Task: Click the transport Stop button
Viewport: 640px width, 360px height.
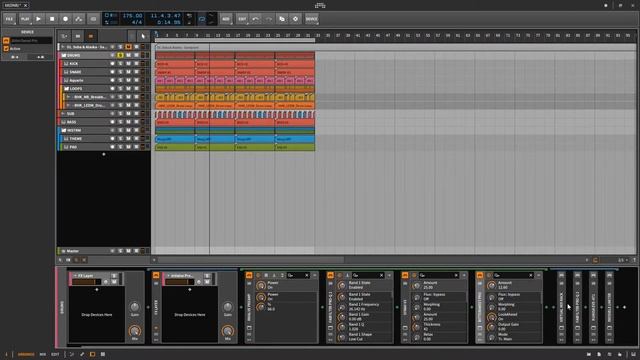Action: click(x=52, y=19)
